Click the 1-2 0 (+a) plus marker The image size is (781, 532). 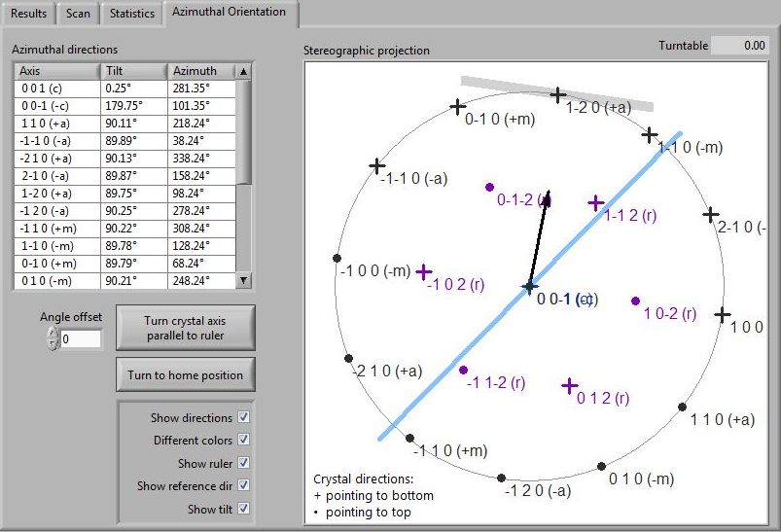click(558, 94)
